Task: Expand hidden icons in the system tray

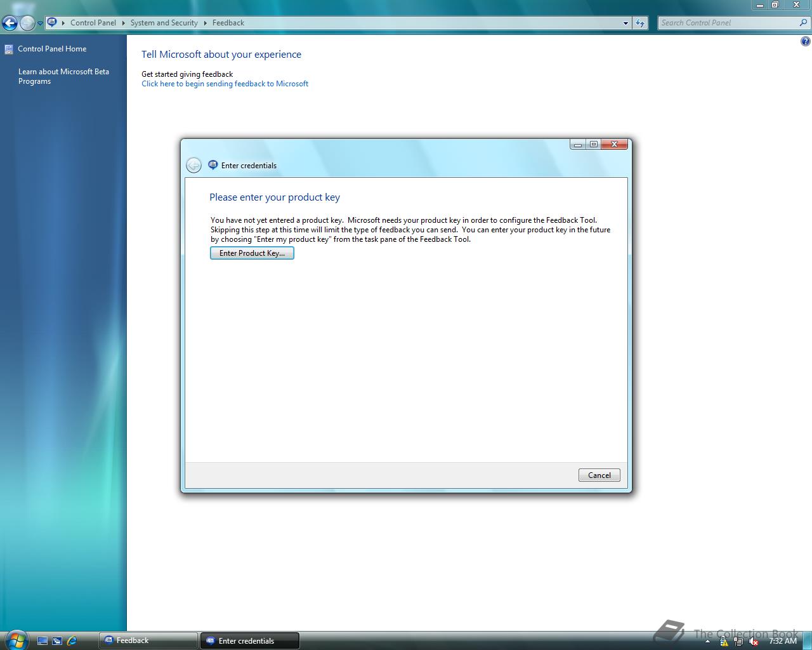Action: tap(707, 642)
